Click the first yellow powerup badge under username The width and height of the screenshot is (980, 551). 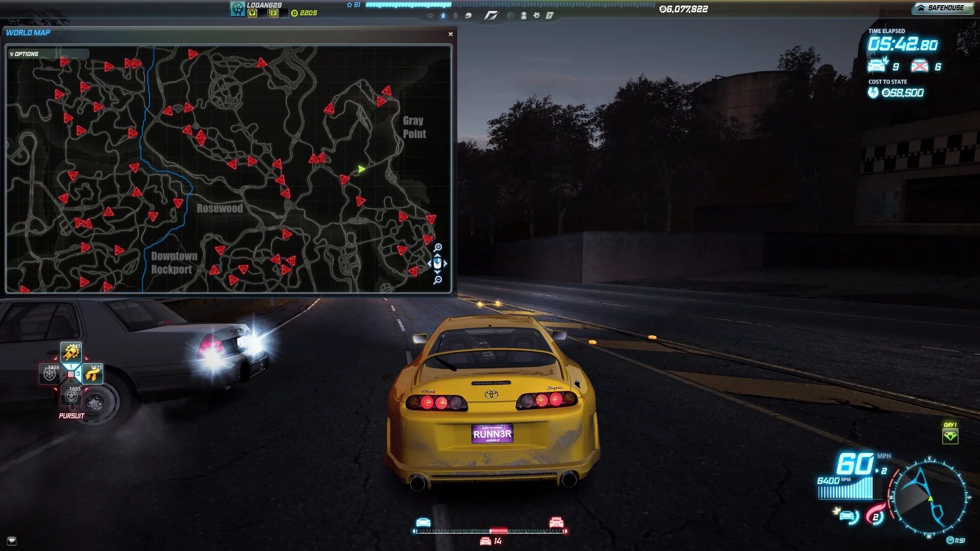[252, 13]
